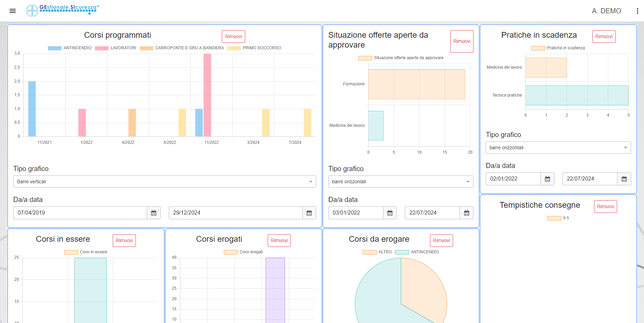Viewport: 644px width, 323px height.
Task: Open the three-dot options menu
Action: pyautogui.click(x=637, y=11)
